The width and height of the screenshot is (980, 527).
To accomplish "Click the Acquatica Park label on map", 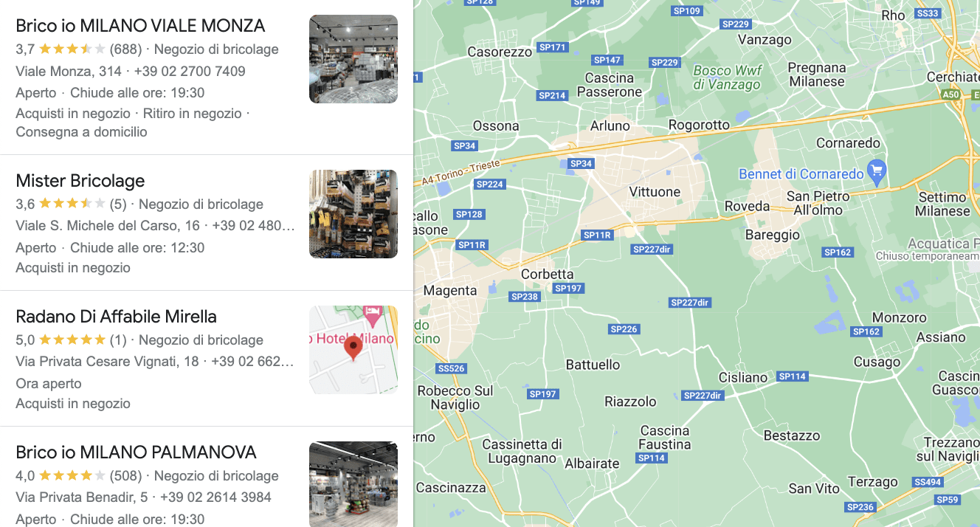I will [943, 244].
